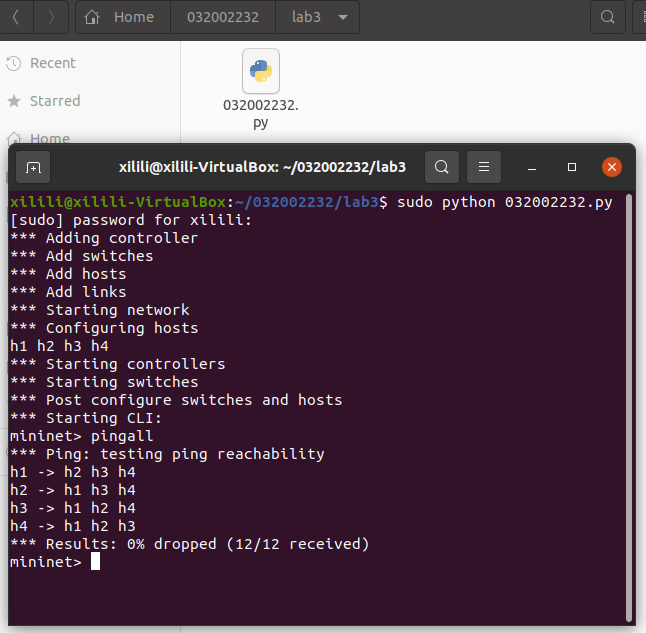Click the 'h2 -> h1 h3 h4' line
Viewport: 646px width, 633px height.
coord(73,490)
